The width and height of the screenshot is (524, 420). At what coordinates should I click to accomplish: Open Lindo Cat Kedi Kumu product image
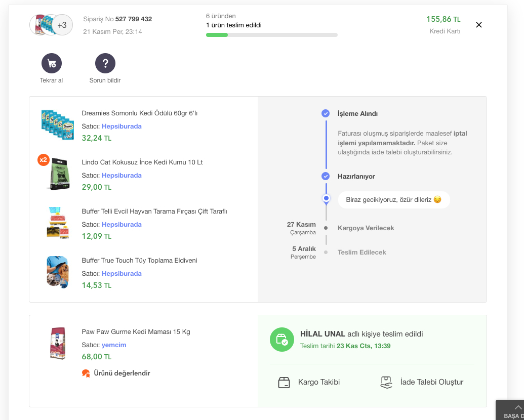tap(59, 174)
